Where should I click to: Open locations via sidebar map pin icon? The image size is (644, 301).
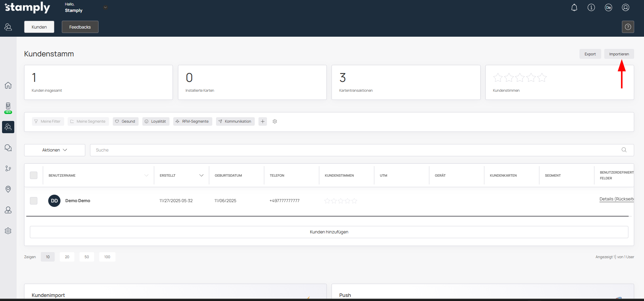(x=8, y=189)
